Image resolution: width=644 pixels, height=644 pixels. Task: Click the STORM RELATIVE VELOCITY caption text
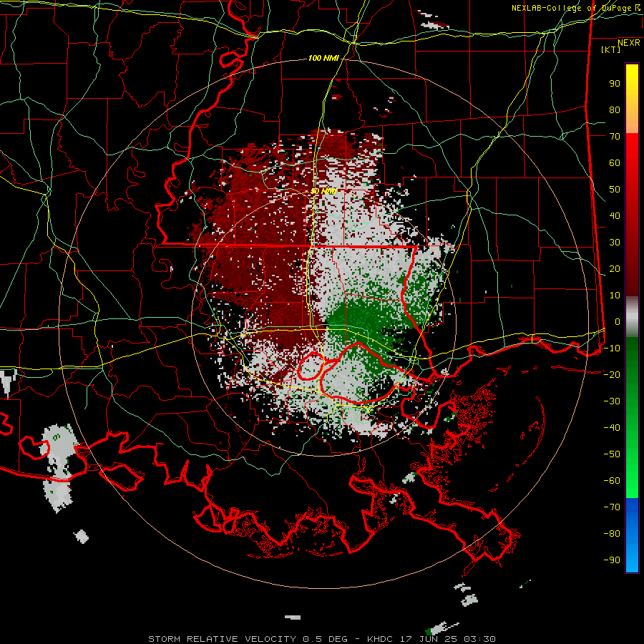click(x=222, y=639)
